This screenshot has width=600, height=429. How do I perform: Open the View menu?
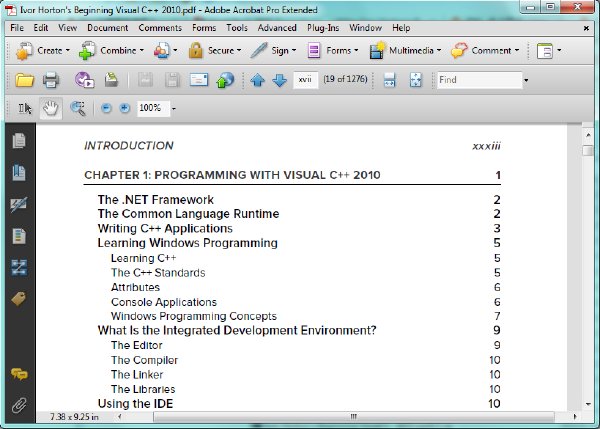[68, 28]
